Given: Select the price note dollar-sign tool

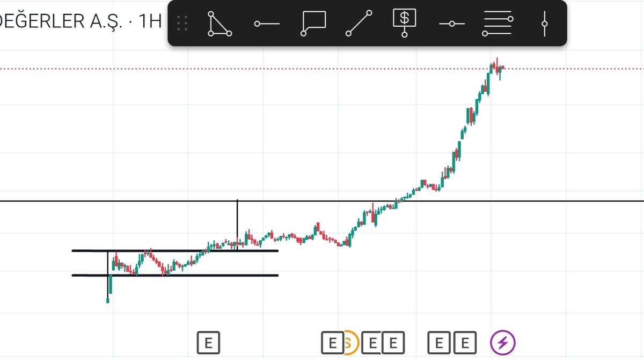Looking at the screenshot, I should point(405,23).
